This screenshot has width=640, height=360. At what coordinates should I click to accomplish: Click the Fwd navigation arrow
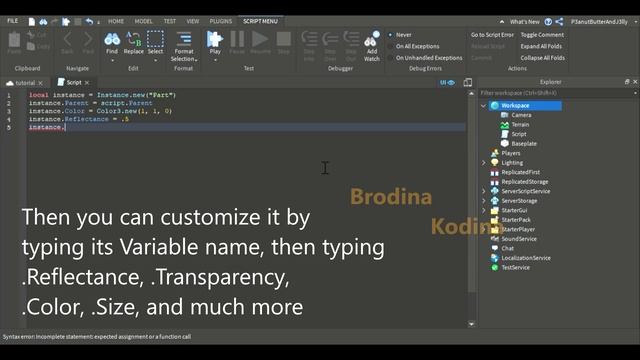(88, 39)
